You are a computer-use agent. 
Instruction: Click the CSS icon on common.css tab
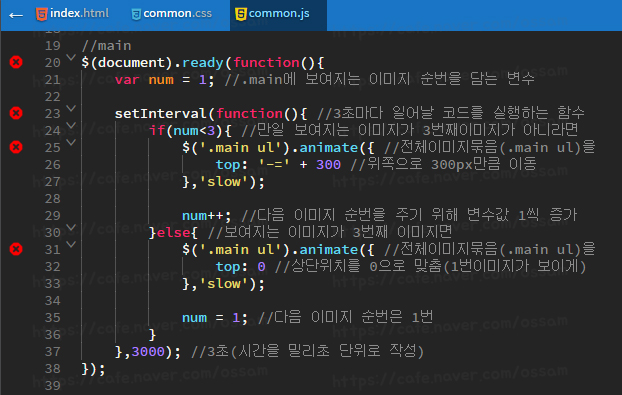point(136,15)
